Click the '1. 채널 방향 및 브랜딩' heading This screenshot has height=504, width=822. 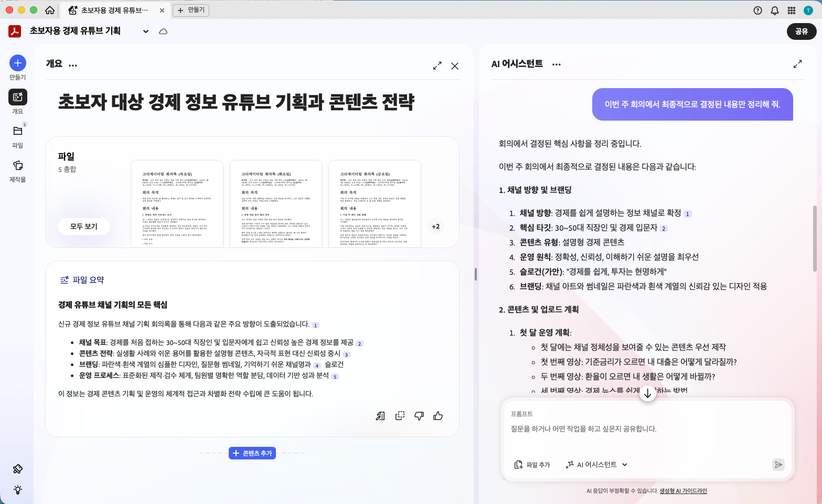point(535,190)
